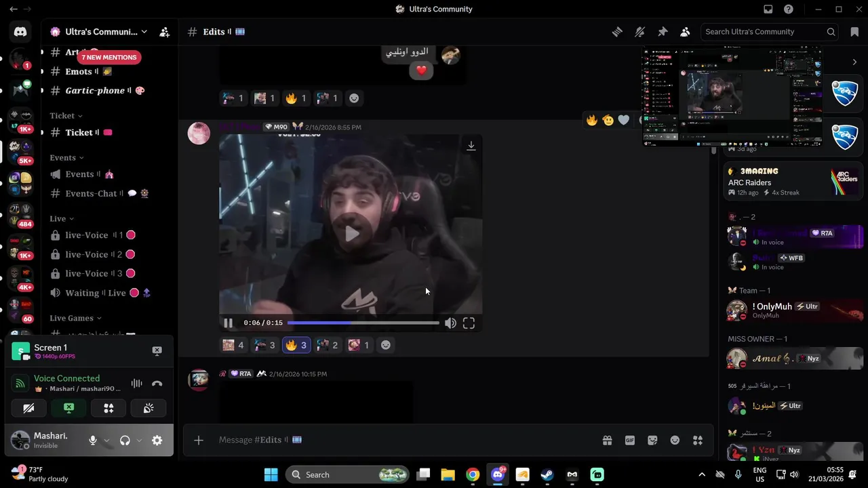868x488 pixels.
Task: Open pinned messages icon
Action: [663, 32]
